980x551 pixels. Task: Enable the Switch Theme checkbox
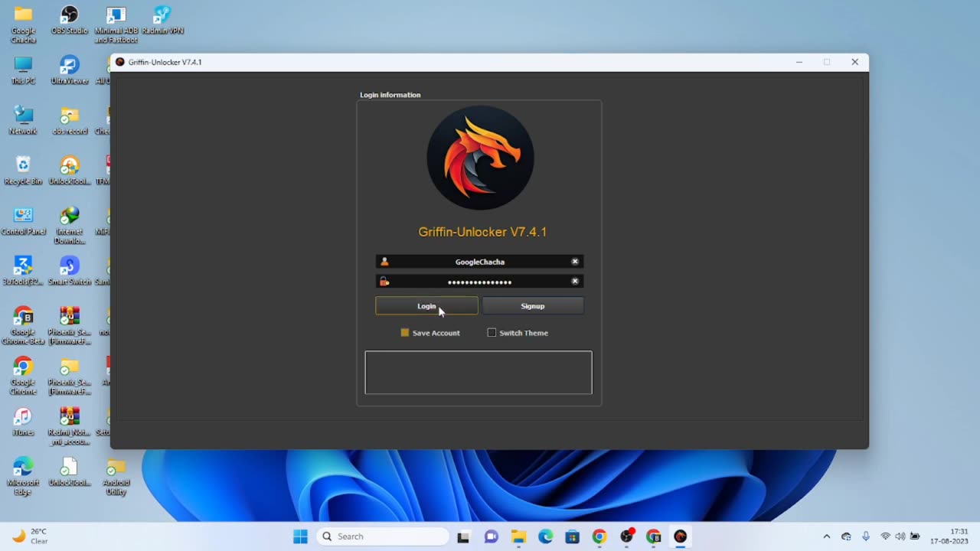[x=492, y=333]
